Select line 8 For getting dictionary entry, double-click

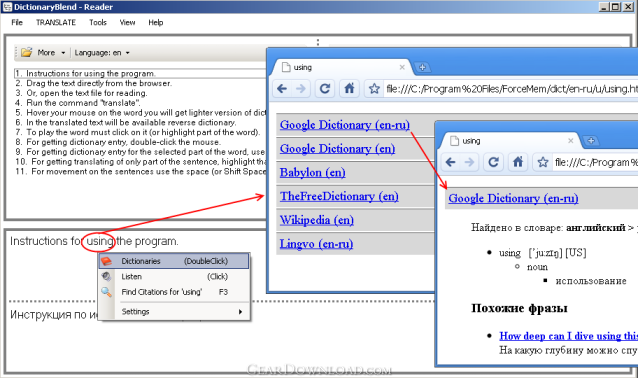pyautogui.click(x=118, y=142)
